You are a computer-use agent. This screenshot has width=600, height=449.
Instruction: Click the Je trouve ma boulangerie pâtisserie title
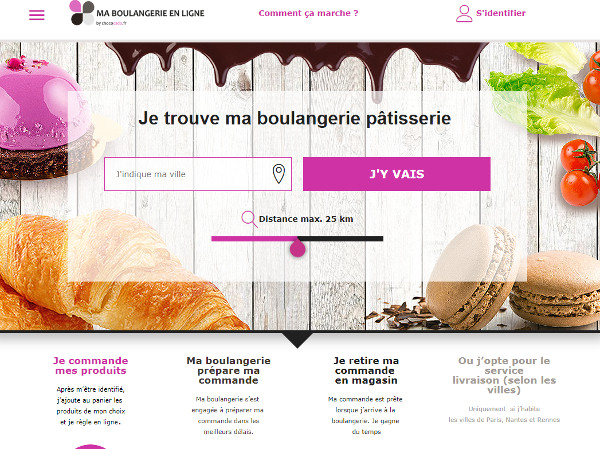295,118
